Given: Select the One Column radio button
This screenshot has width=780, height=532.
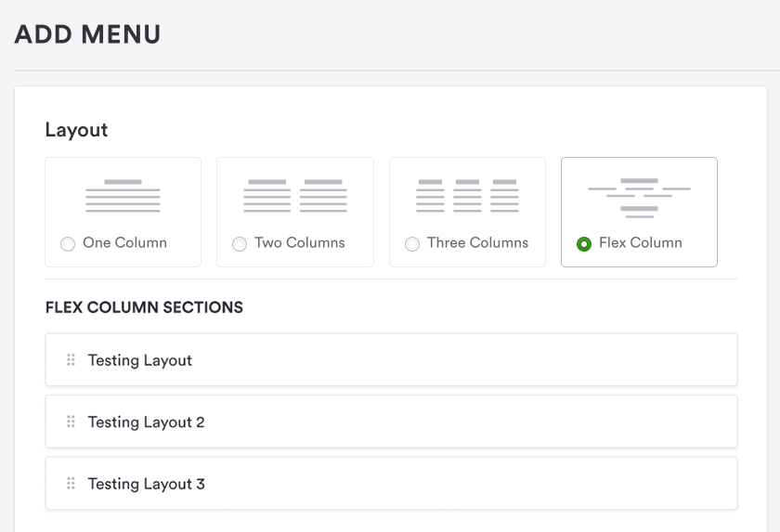Looking at the screenshot, I should 68,244.
